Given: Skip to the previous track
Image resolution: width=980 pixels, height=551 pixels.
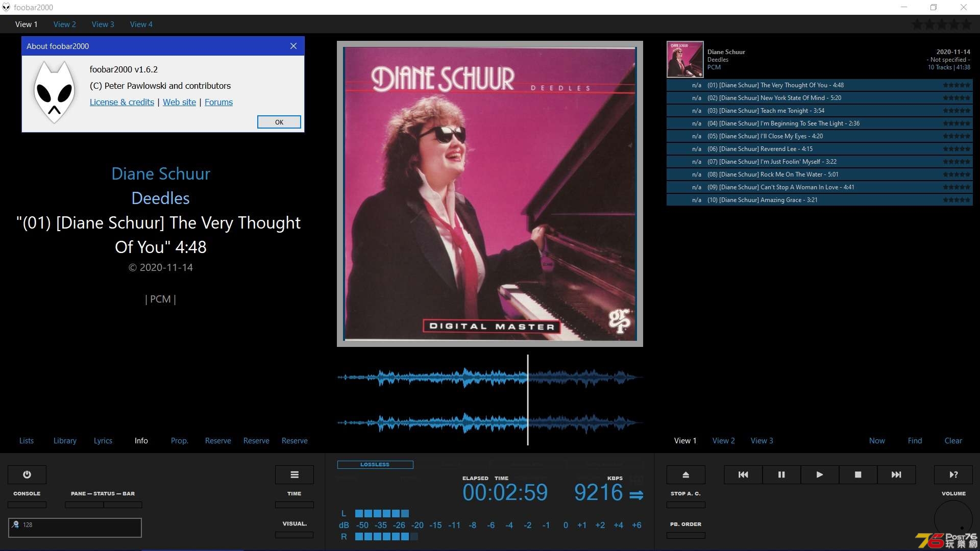Looking at the screenshot, I should coord(743,474).
